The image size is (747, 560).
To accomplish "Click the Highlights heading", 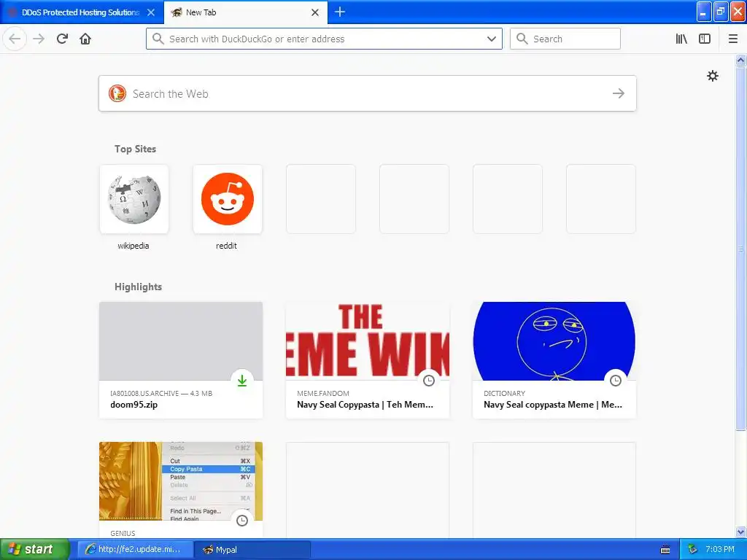I will click(x=138, y=287).
